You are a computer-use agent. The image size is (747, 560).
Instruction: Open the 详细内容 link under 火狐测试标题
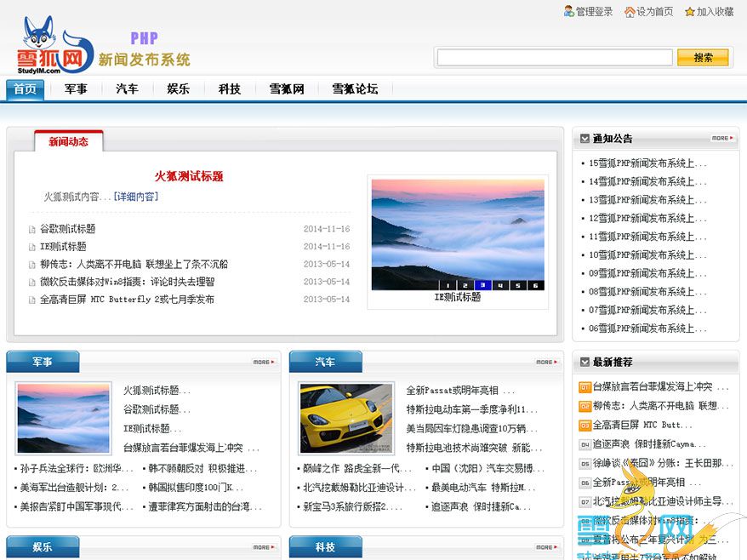point(136,197)
